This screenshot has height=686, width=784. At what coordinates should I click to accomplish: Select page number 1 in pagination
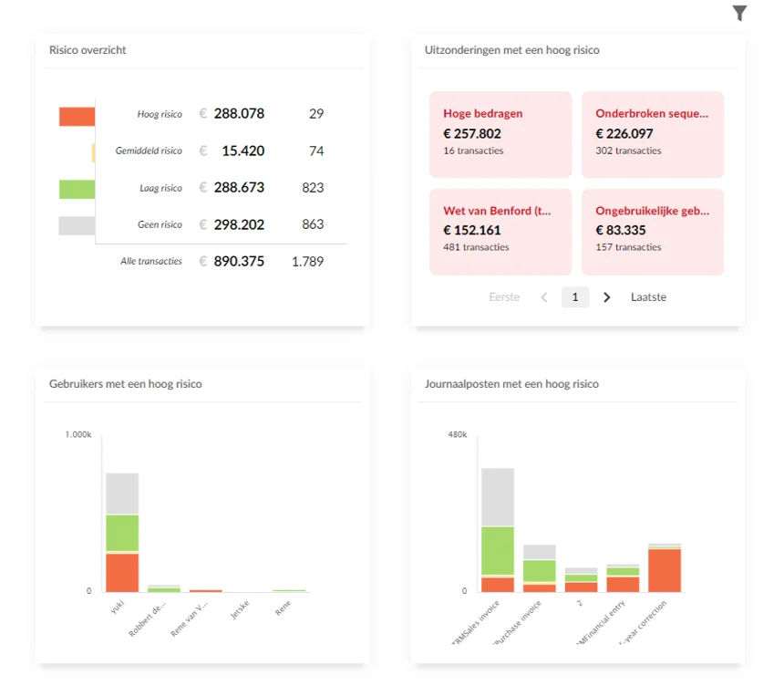pyautogui.click(x=575, y=297)
